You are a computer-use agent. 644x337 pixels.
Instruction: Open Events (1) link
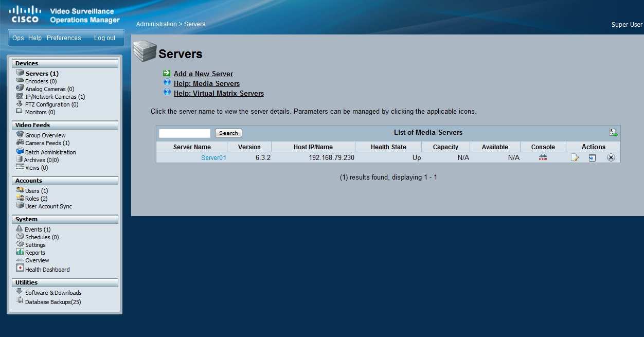coord(38,229)
